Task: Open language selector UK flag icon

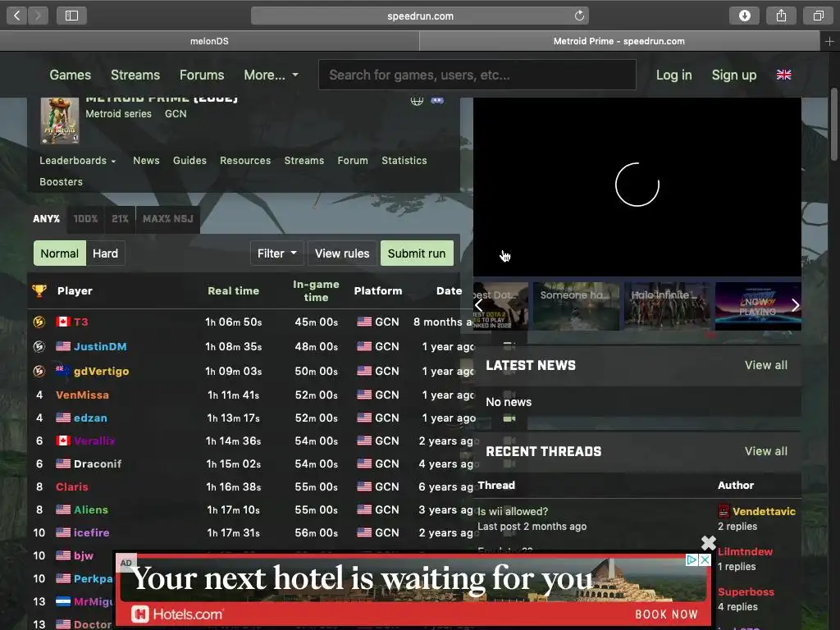Action: point(783,75)
